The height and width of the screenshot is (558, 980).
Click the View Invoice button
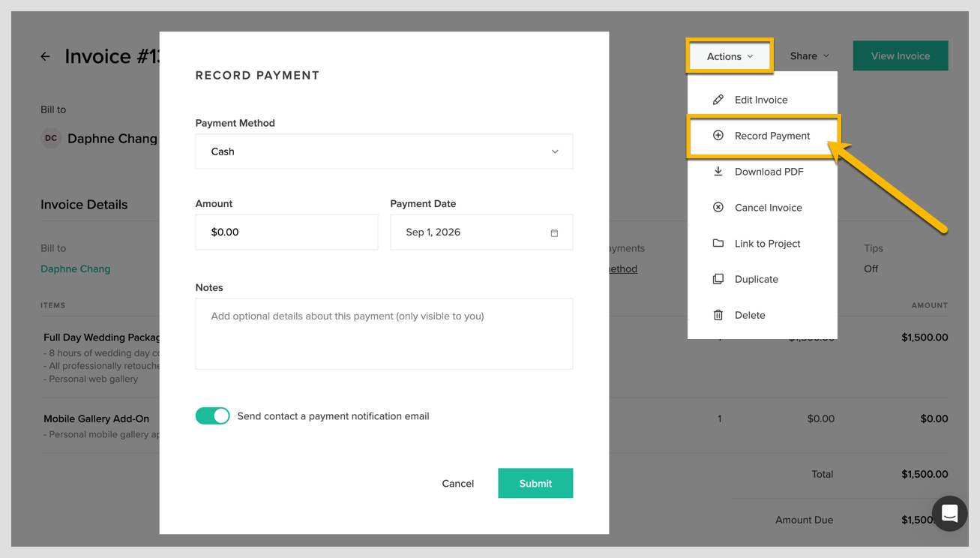(x=901, y=56)
